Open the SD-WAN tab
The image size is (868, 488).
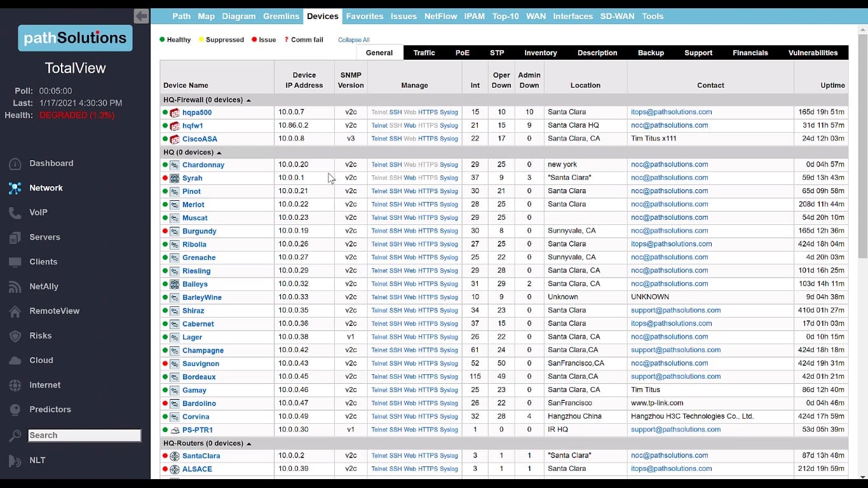pos(618,17)
